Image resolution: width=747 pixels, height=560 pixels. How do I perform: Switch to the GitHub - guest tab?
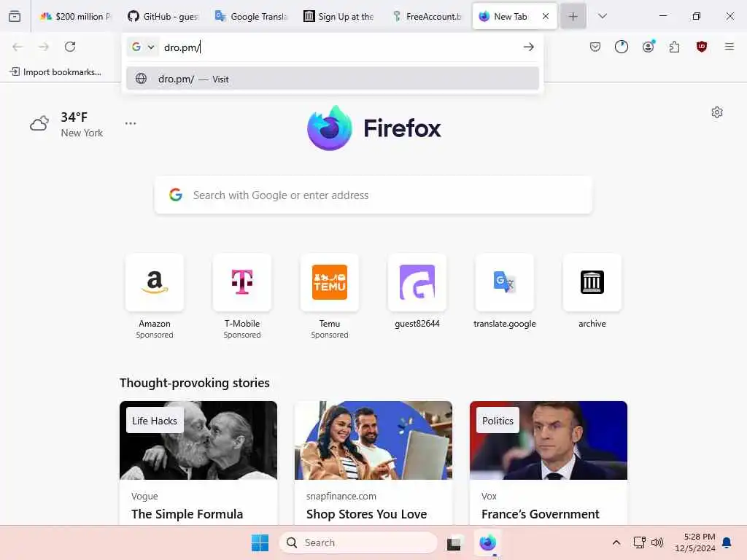coord(163,16)
